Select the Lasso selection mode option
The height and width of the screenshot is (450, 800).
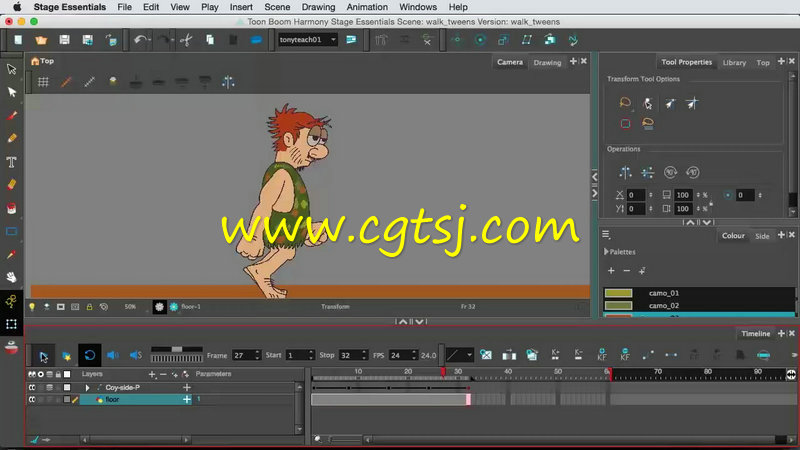626,103
